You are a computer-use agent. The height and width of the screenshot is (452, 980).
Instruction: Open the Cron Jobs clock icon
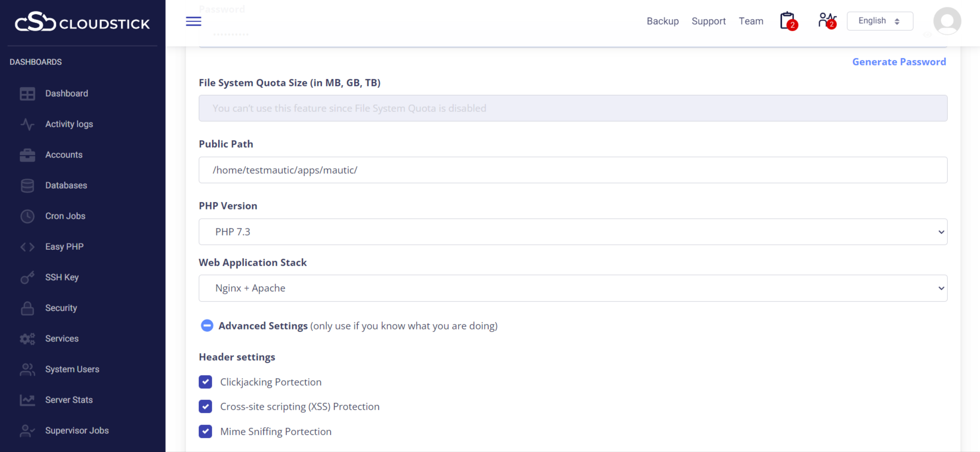click(28, 216)
